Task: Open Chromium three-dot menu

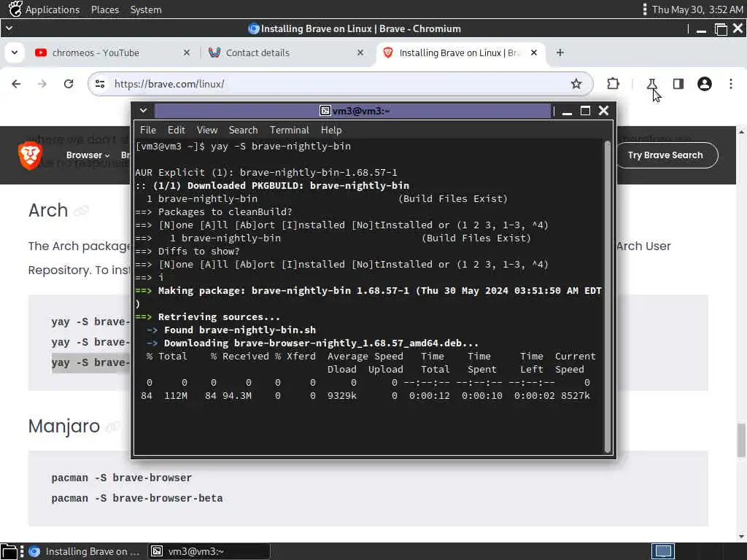Action: coord(731,84)
